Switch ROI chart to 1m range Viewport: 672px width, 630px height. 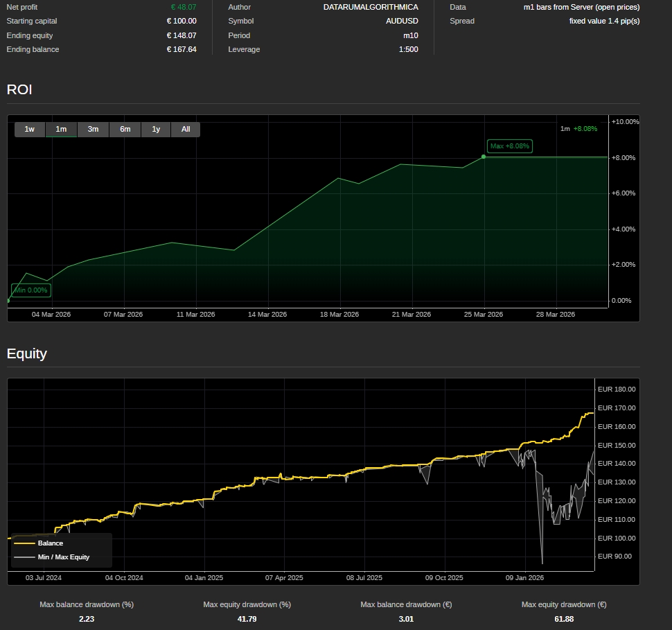(x=61, y=130)
